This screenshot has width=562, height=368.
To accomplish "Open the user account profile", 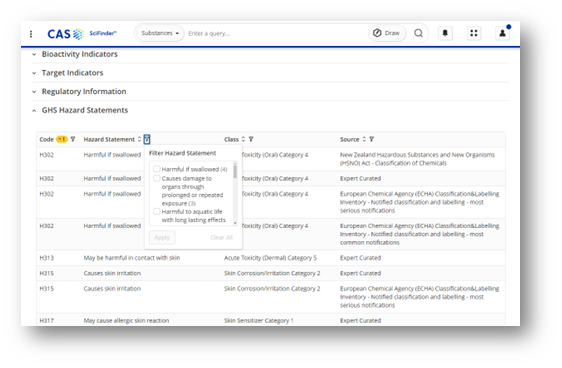I will coord(503,33).
